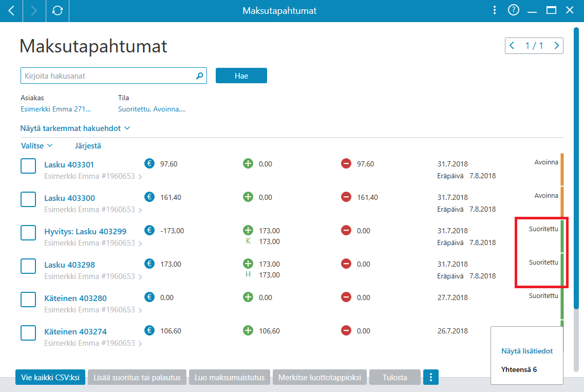Click Näytä lisätiedot in the popup
Screen dimensions: 584x392
pos(526,351)
